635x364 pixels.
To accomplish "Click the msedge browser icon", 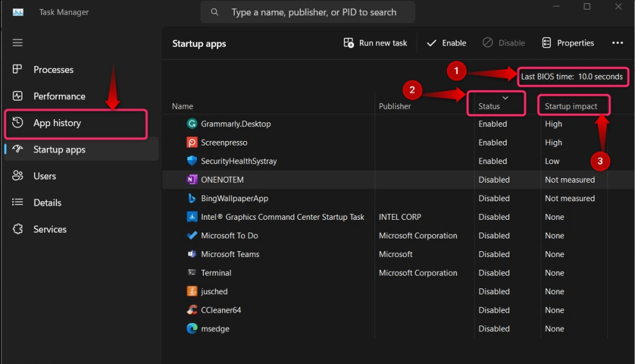I will [192, 329].
